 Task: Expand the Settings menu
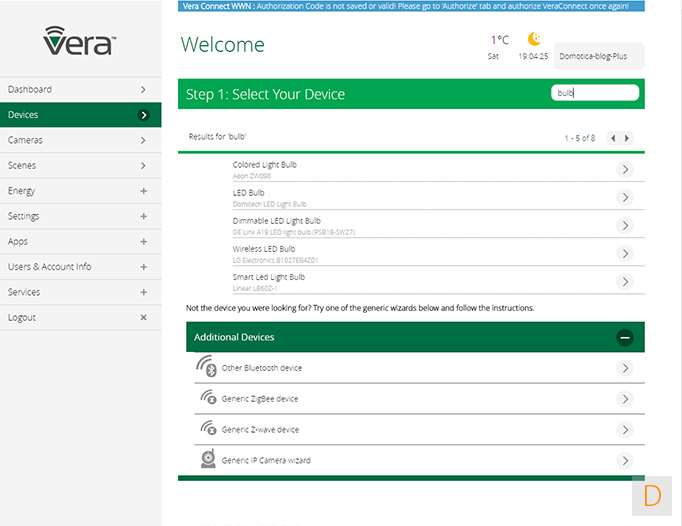(143, 216)
